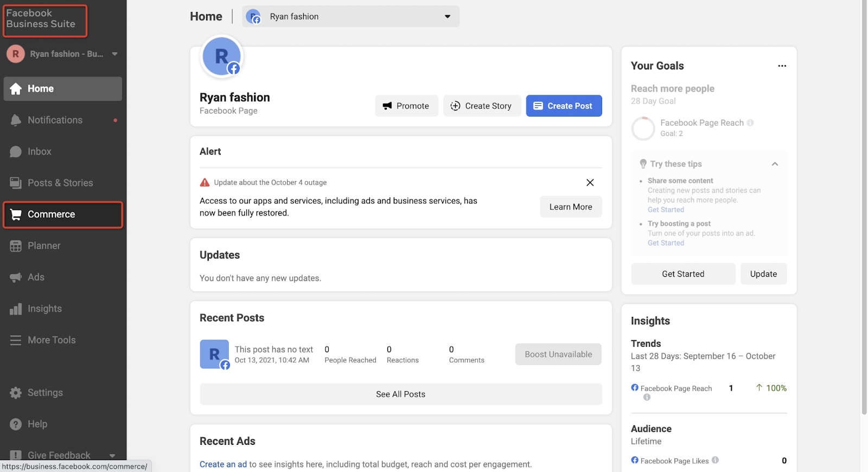Click the Inbox chat bubble icon
The width and height of the screenshot is (868, 472).
[x=16, y=152]
